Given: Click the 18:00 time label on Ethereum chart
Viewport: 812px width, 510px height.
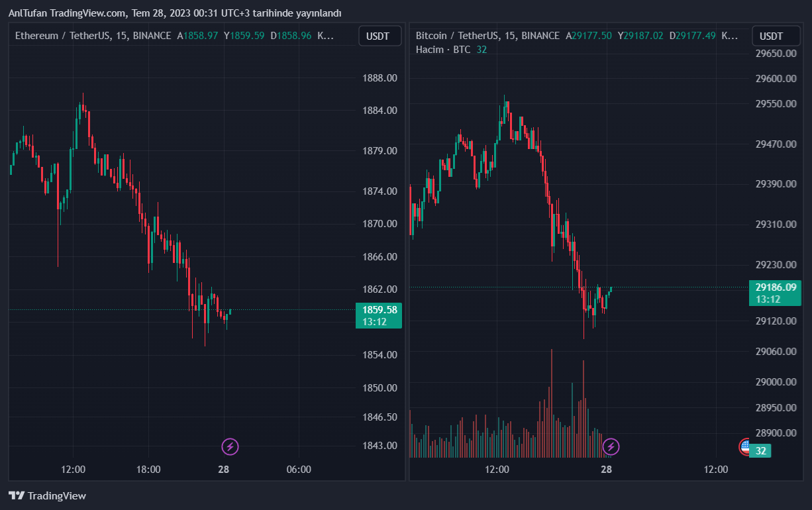Looking at the screenshot, I should pos(148,469).
